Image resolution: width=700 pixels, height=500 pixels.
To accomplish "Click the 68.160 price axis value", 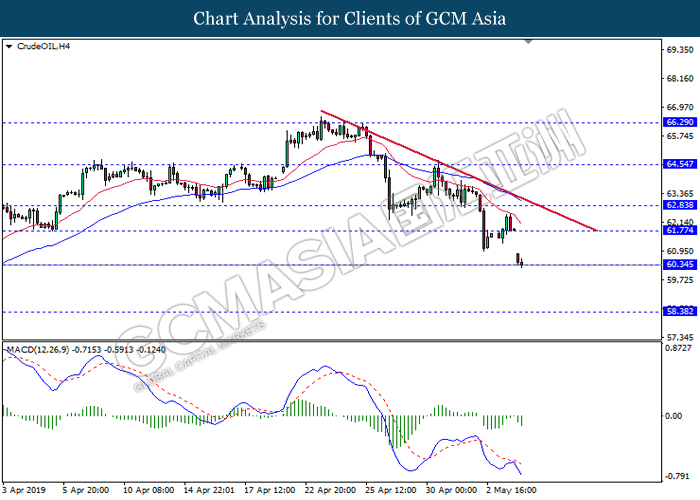I will pyautogui.click(x=680, y=79).
